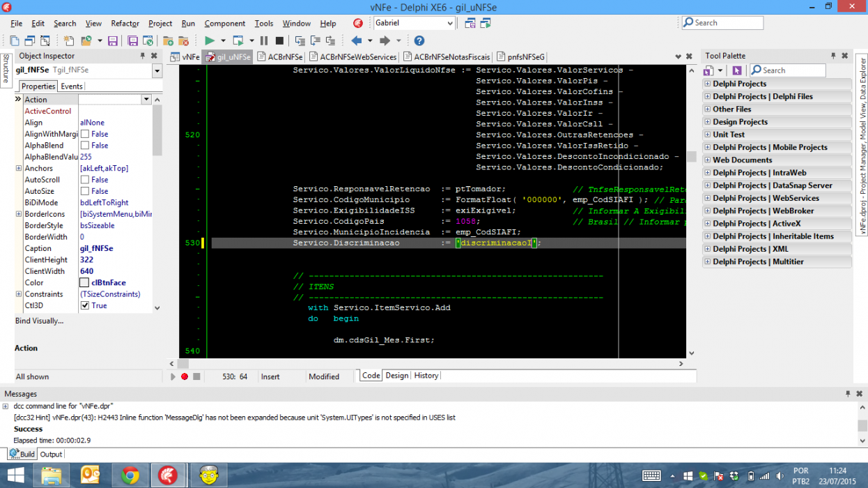Click the Trace Into debug icon

tap(300, 41)
